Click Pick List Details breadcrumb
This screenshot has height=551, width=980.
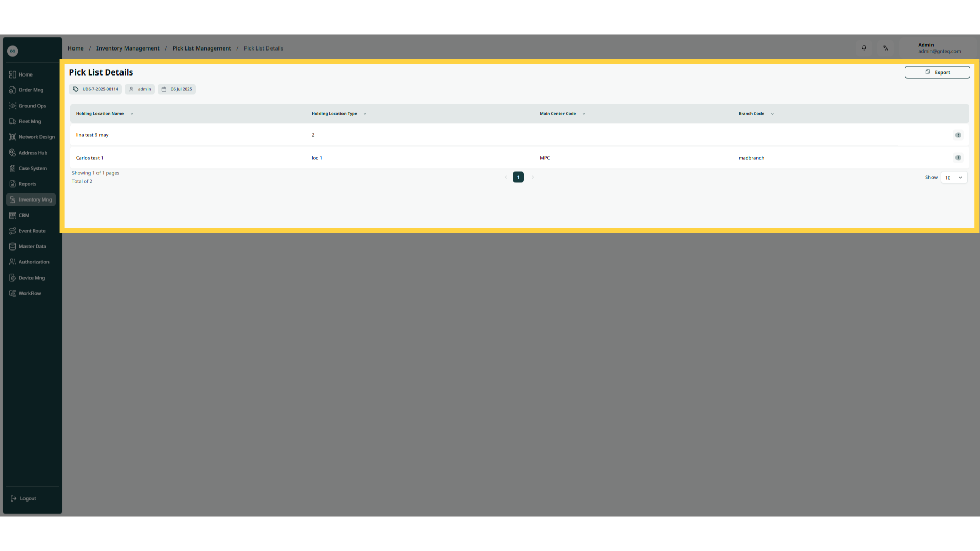pyautogui.click(x=263, y=48)
